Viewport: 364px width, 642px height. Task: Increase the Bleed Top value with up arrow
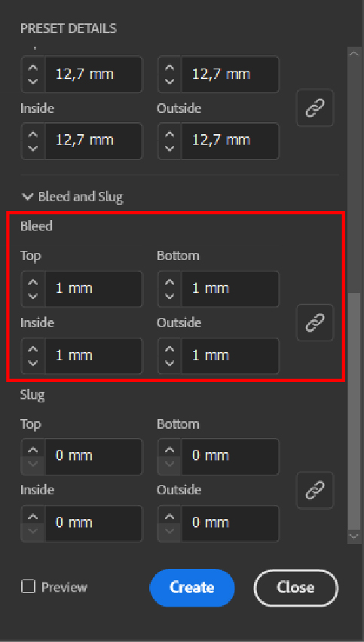pos(33,282)
